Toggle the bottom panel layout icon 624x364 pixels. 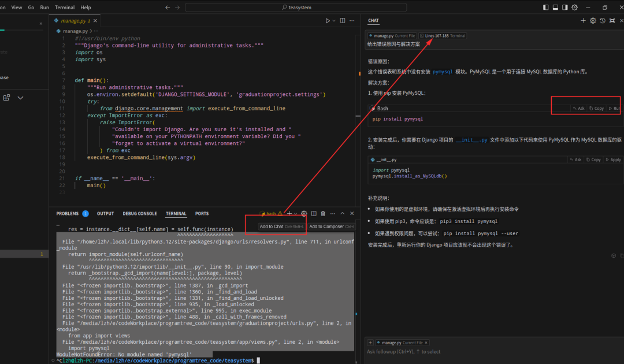point(555,7)
